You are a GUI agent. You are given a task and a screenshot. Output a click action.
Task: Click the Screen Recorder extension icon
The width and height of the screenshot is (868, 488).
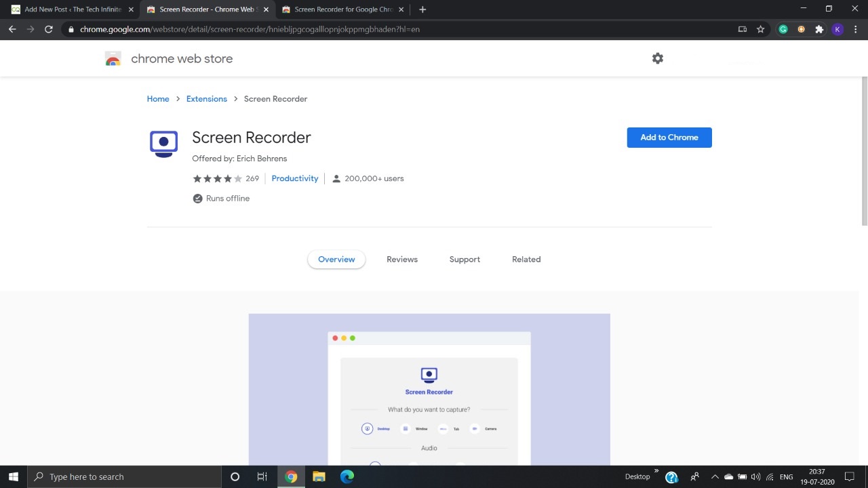pyautogui.click(x=163, y=144)
